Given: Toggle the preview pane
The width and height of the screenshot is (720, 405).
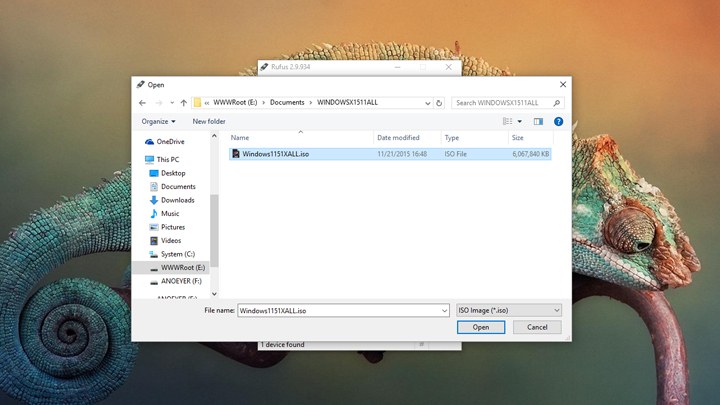Looking at the screenshot, I should tap(538, 121).
